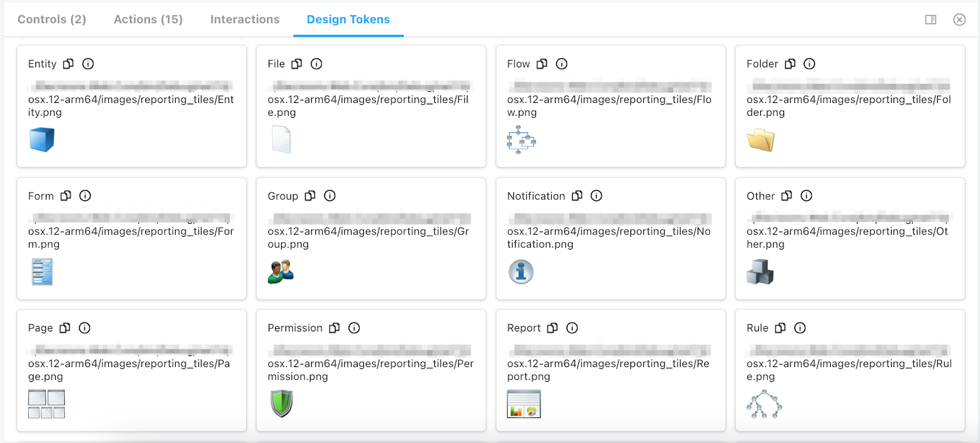Show info for the Rule token

point(799,328)
